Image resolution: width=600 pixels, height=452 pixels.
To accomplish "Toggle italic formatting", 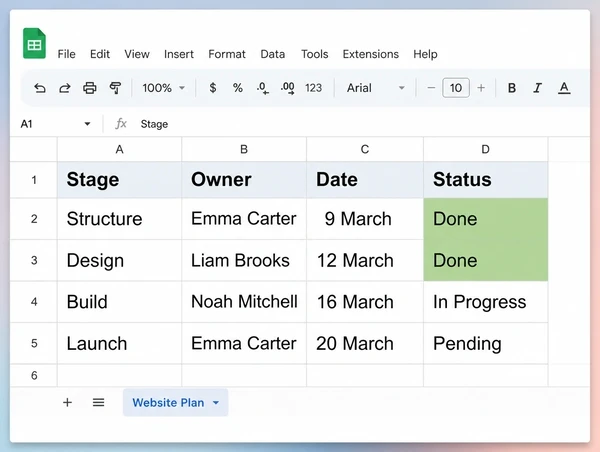I will [537, 88].
